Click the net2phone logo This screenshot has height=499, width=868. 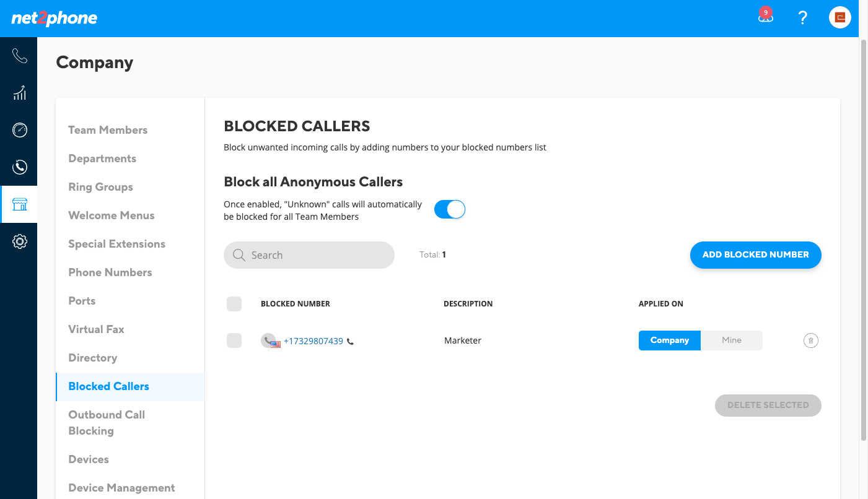[x=55, y=19]
